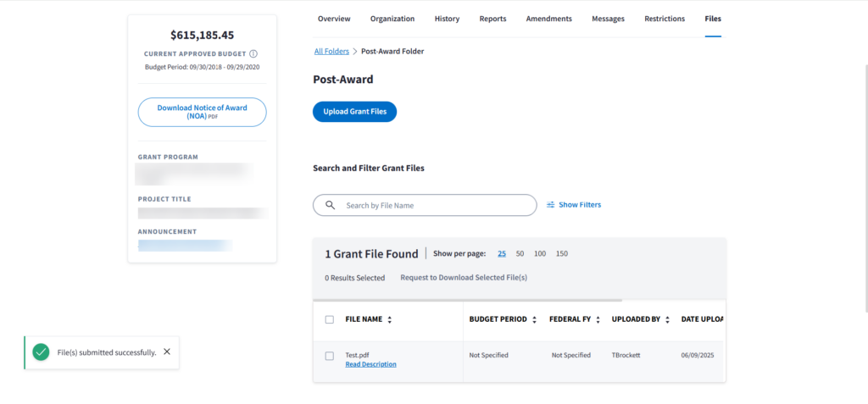
Task: Click the info icon beside Current Approved Budget
Action: [x=253, y=54]
